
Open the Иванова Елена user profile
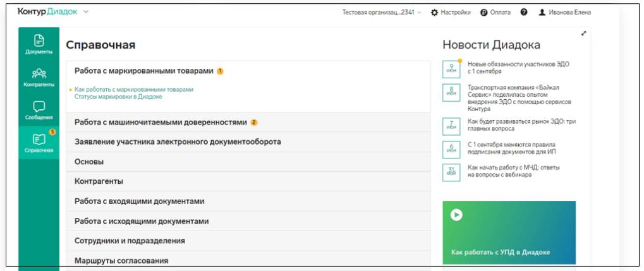(565, 13)
